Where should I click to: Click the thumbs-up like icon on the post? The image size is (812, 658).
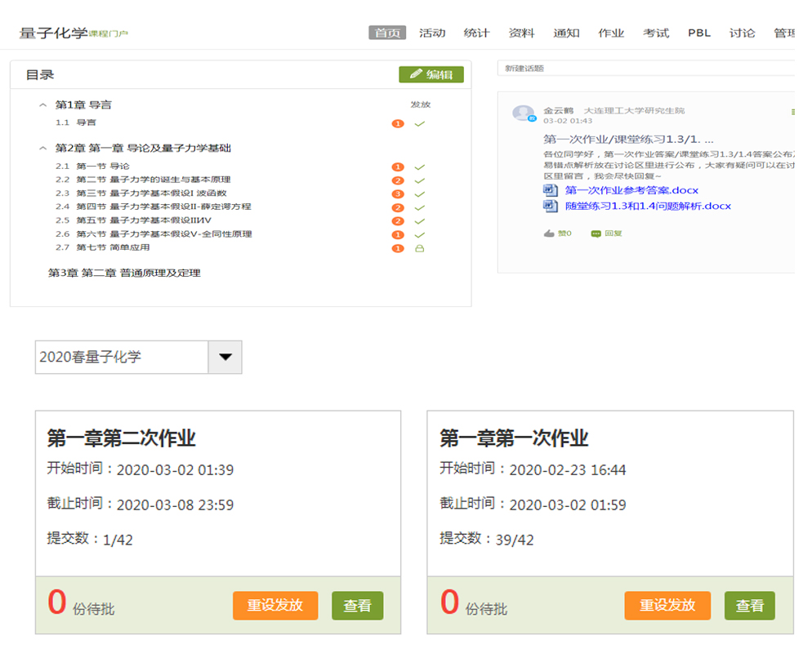[549, 233]
